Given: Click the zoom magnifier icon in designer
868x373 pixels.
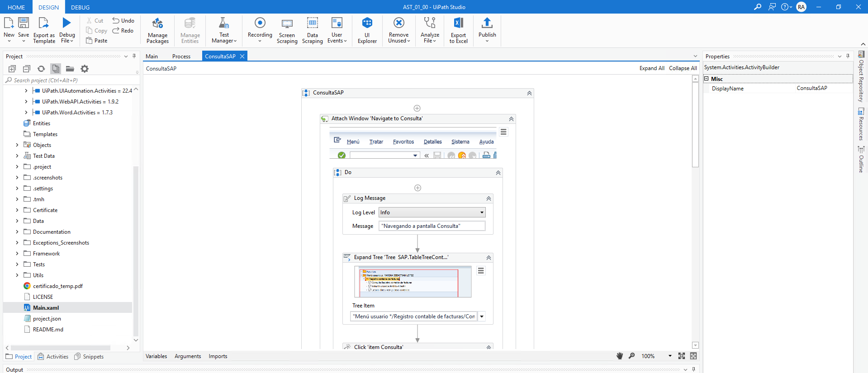Looking at the screenshot, I should [x=632, y=356].
